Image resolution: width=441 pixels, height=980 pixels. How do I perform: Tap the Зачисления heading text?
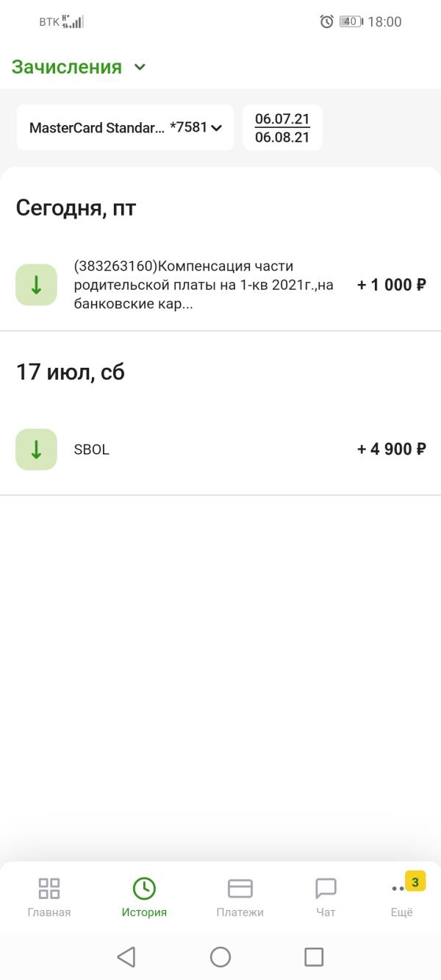67,67
